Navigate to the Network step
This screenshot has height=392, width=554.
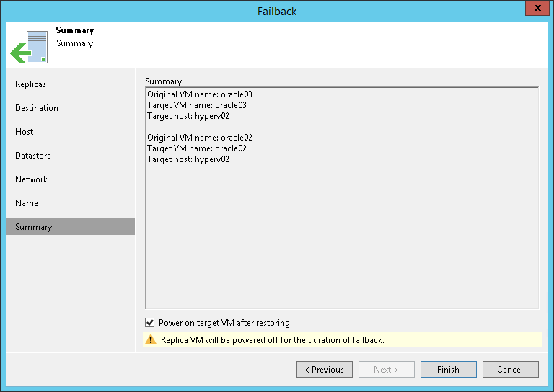[31, 179]
